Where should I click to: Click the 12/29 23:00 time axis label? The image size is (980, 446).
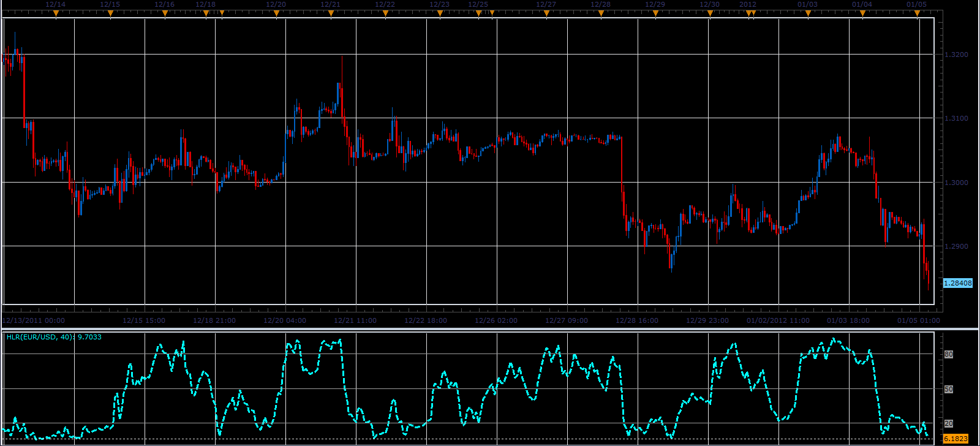[x=707, y=320]
